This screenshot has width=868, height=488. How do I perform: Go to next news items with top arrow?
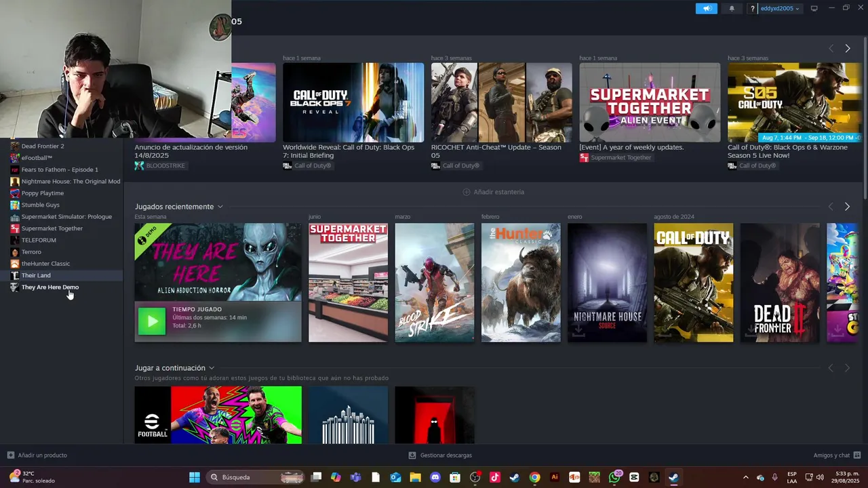click(x=847, y=48)
